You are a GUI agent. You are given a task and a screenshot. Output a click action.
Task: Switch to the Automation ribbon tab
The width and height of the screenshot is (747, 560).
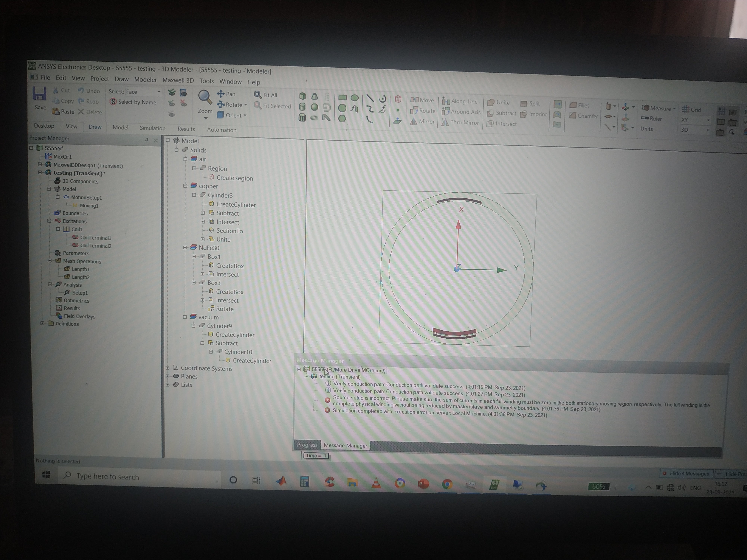coord(221,130)
